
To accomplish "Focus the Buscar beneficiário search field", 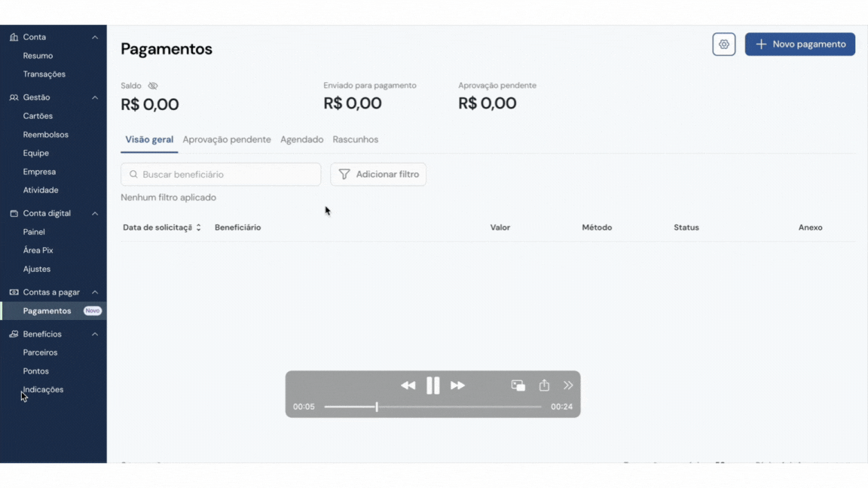I will [221, 174].
